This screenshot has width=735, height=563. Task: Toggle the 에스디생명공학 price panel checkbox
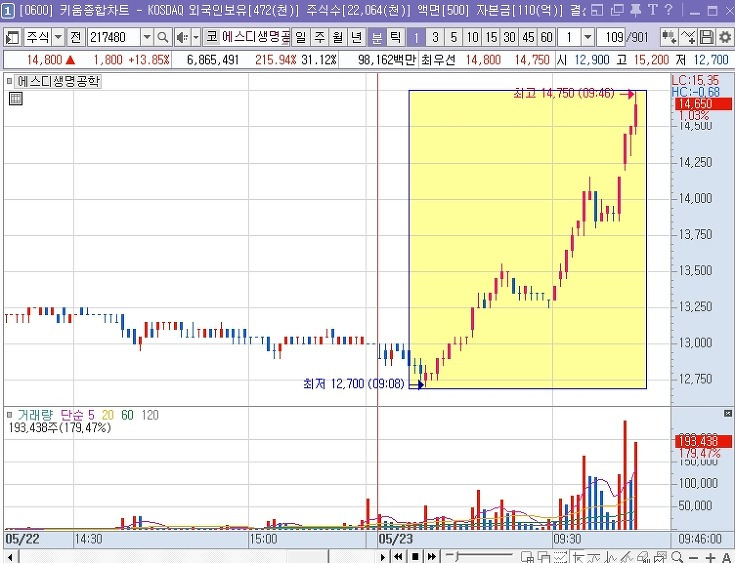[x=9, y=82]
